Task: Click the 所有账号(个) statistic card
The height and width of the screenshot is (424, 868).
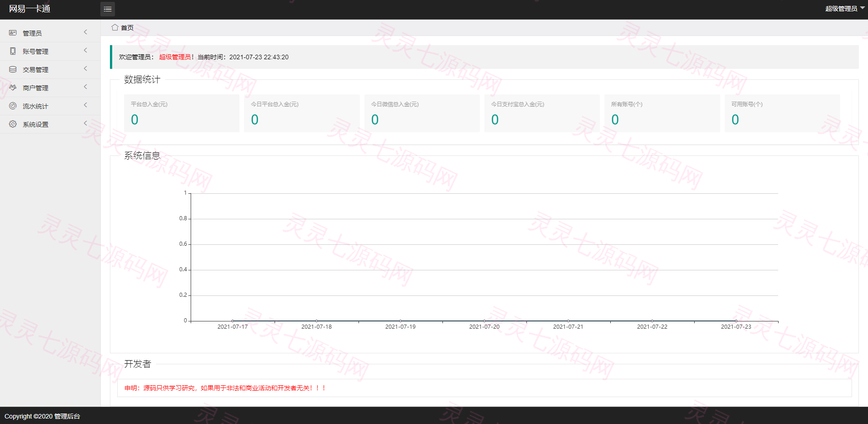Action: 662,113
